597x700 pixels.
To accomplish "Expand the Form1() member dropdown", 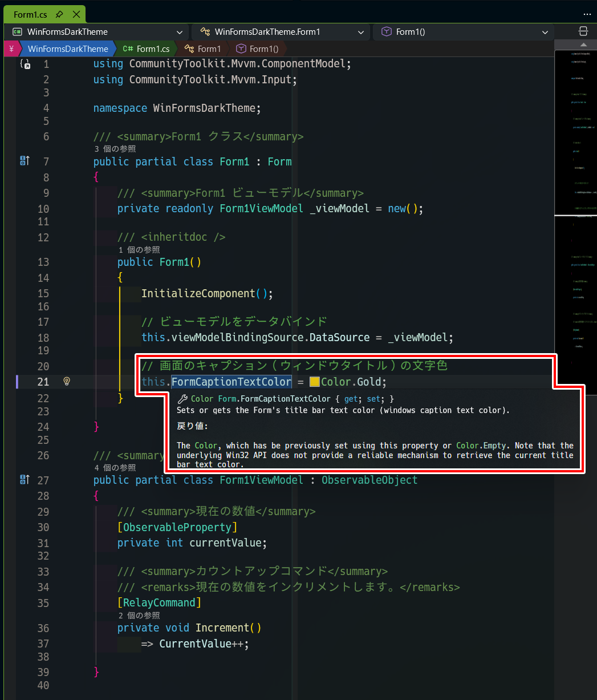I will point(463,32).
